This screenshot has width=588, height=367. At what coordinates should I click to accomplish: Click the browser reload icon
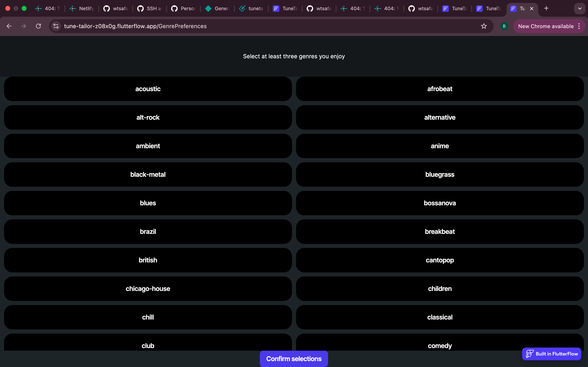[38, 26]
